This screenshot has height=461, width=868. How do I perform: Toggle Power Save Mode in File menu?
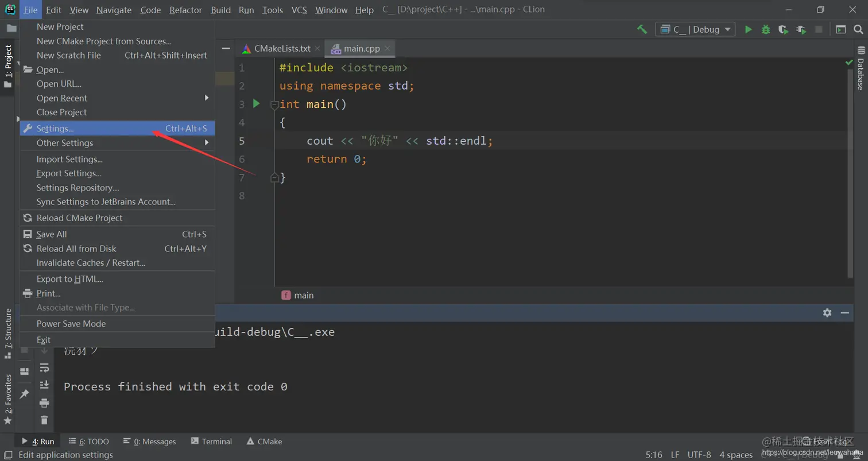coord(117,324)
